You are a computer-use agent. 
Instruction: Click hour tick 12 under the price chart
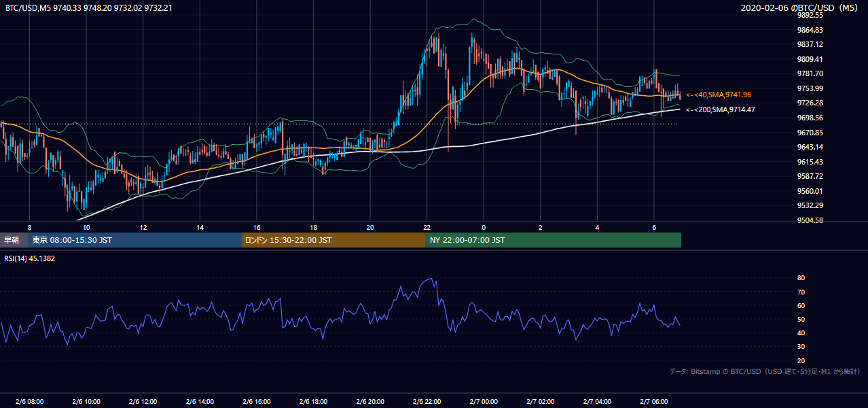tap(143, 227)
